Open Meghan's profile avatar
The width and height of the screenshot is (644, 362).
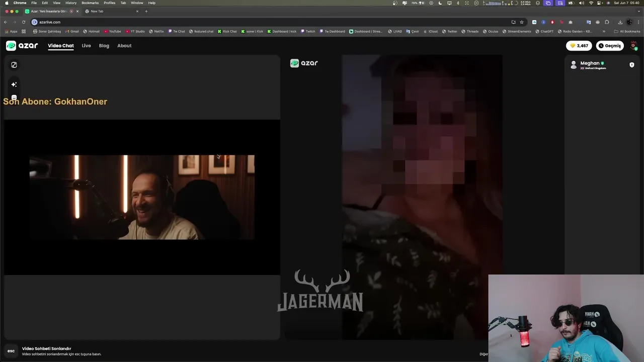click(574, 65)
